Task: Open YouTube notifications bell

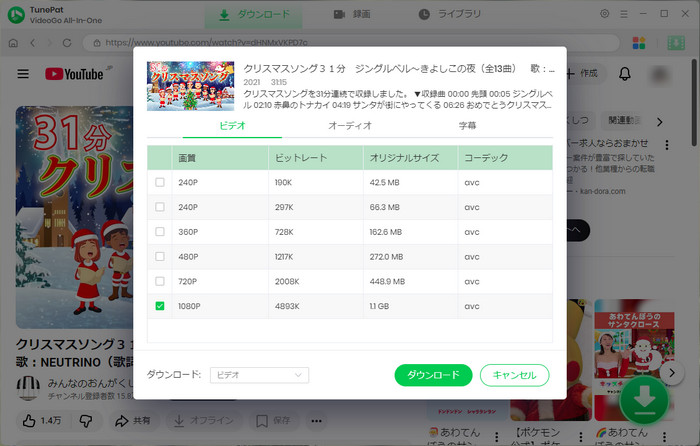Action: [625, 74]
